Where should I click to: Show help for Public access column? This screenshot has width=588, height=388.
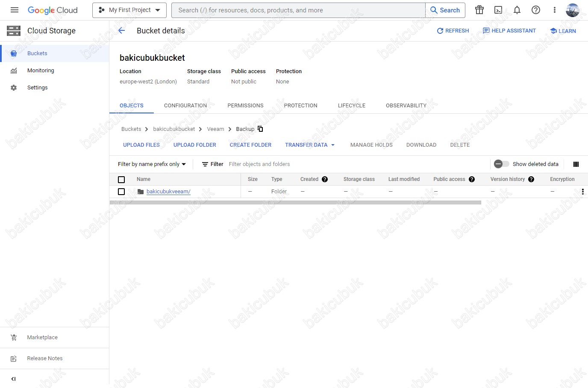(x=472, y=179)
